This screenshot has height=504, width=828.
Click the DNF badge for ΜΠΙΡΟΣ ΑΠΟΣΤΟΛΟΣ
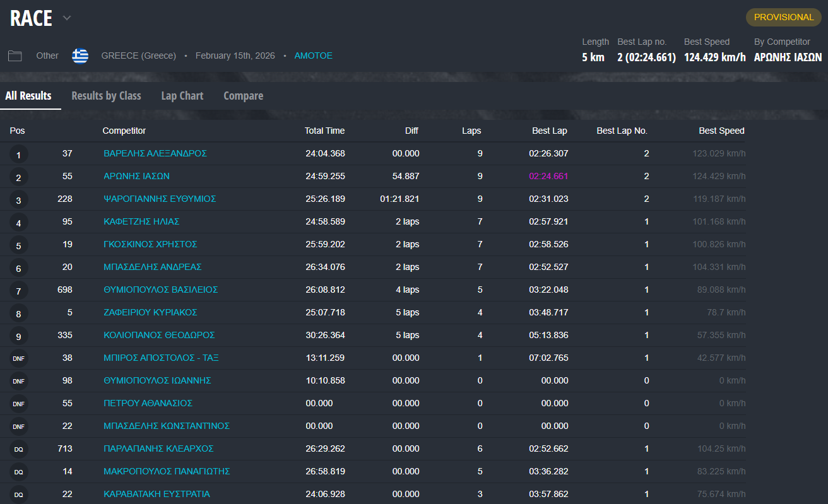pos(18,359)
